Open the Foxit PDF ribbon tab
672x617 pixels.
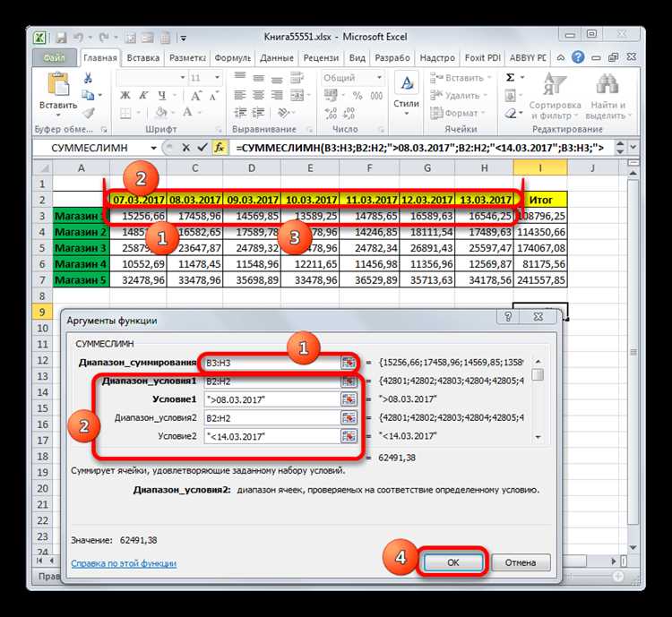483,58
